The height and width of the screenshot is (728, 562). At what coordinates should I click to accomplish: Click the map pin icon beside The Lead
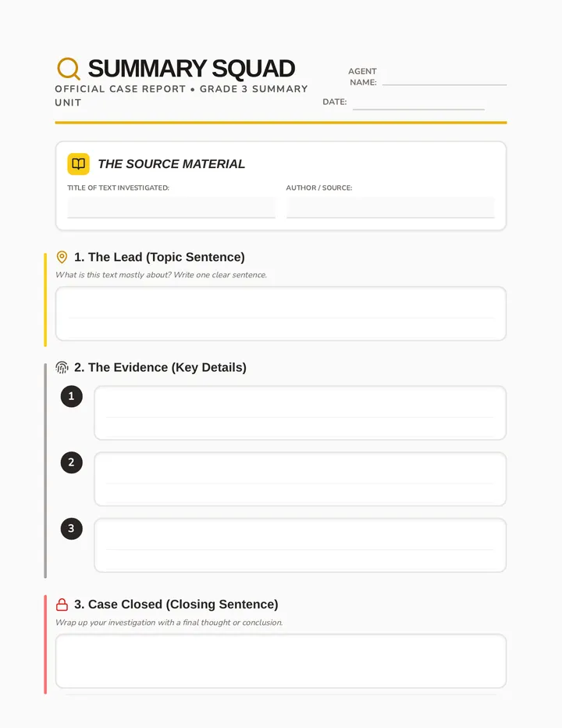click(62, 257)
